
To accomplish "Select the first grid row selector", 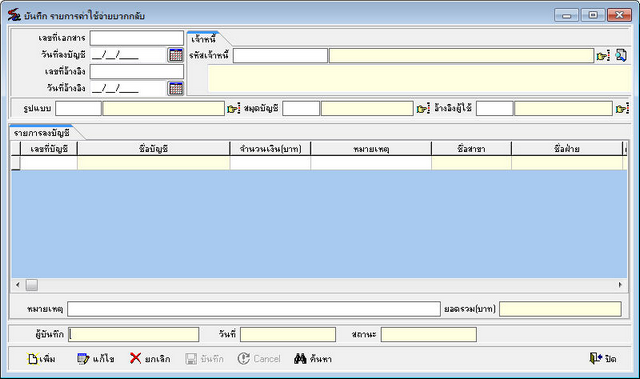I will click(16, 163).
